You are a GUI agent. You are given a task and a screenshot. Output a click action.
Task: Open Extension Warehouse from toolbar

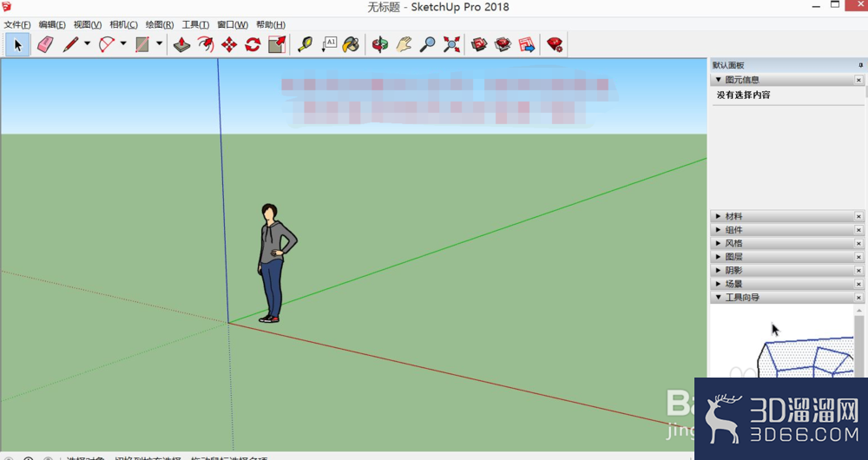point(503,44)
